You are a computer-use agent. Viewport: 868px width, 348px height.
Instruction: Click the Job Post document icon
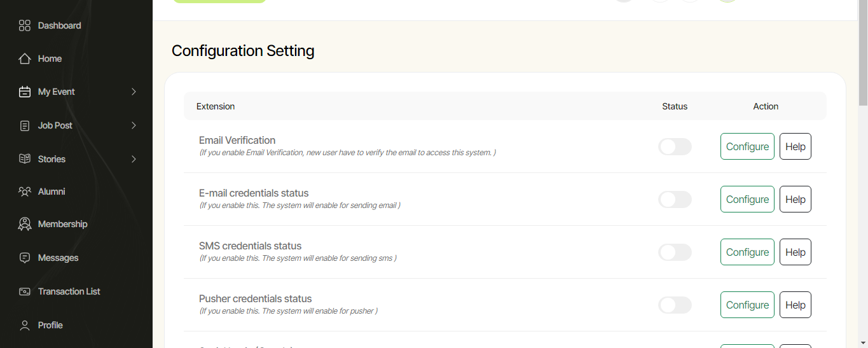tap(25, 126)
